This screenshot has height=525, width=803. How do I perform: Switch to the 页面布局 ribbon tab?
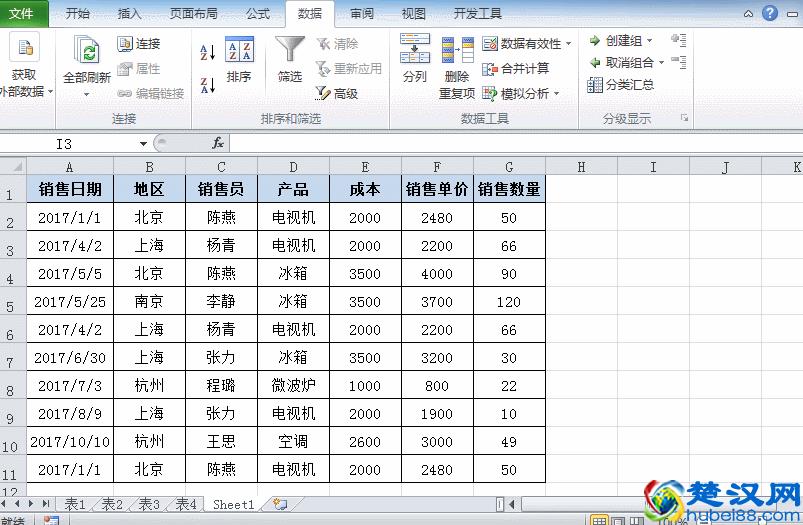[x=194, y=13]
